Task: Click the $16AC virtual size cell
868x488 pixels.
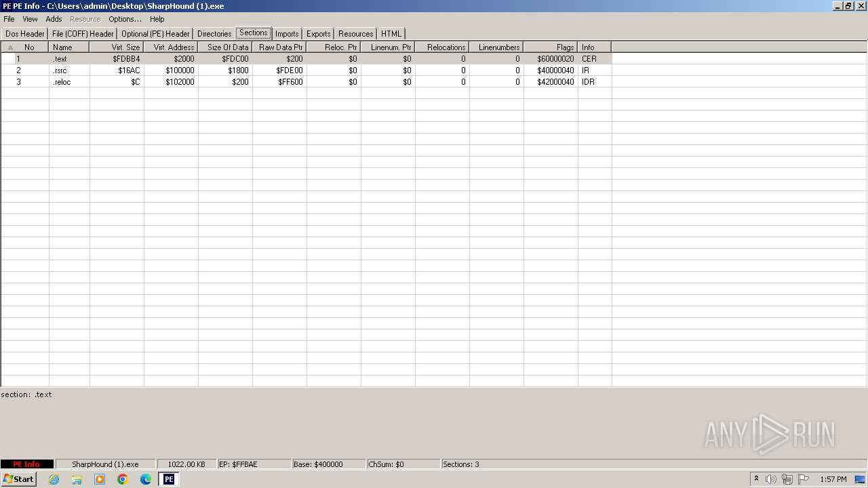Action: pos(117,70)
